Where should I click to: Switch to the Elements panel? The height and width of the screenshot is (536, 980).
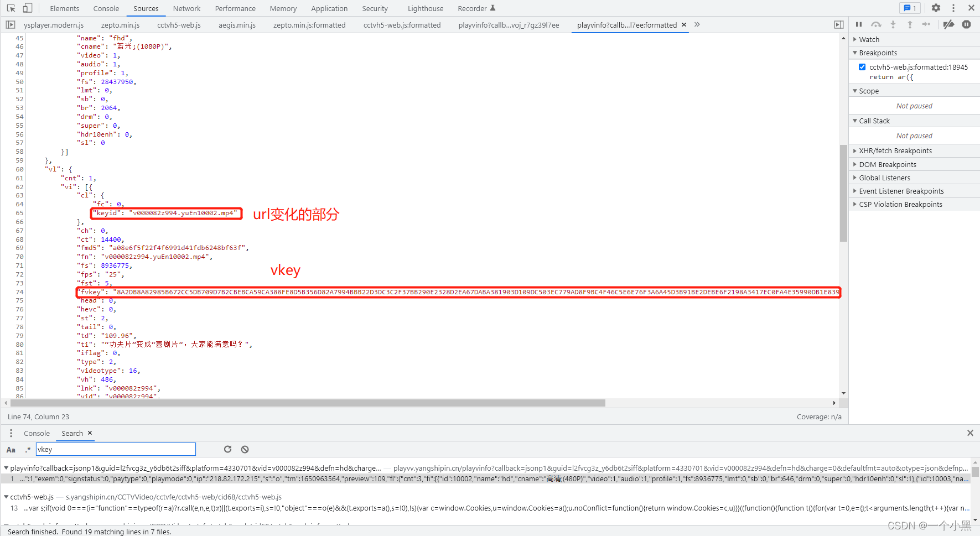[64, 8]
